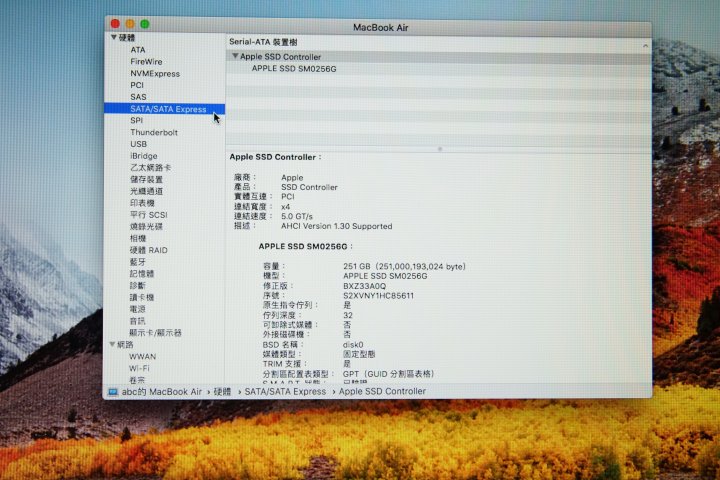Click the link width value x4
Viewport: 720px width, 480px height.
pos(286,207)
